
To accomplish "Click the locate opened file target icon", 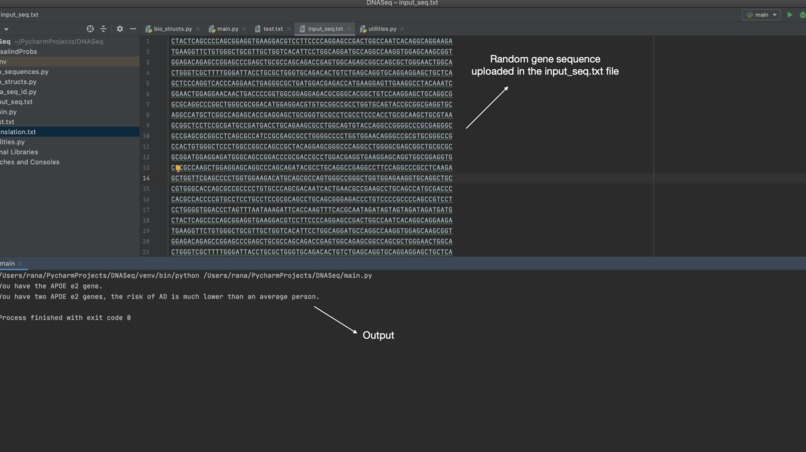I will pyautogui.click(x=90, y=29).
